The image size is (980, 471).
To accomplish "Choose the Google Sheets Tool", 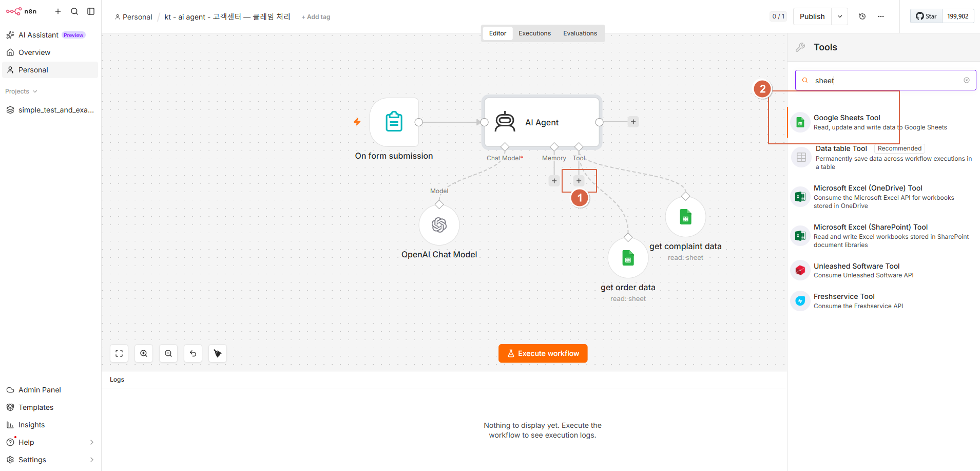I will coord(880,122).
